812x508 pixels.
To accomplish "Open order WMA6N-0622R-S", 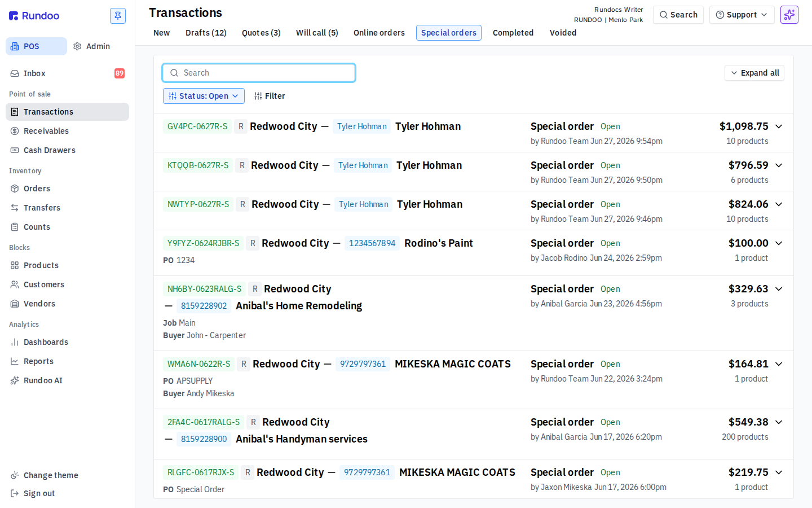I will coord(199,364).
